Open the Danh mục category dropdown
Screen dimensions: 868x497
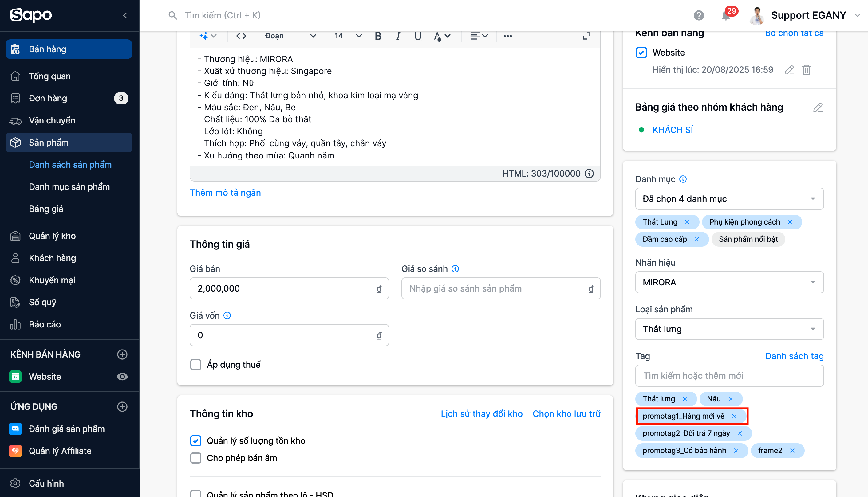pyautogui.click(x=729, y=199)
